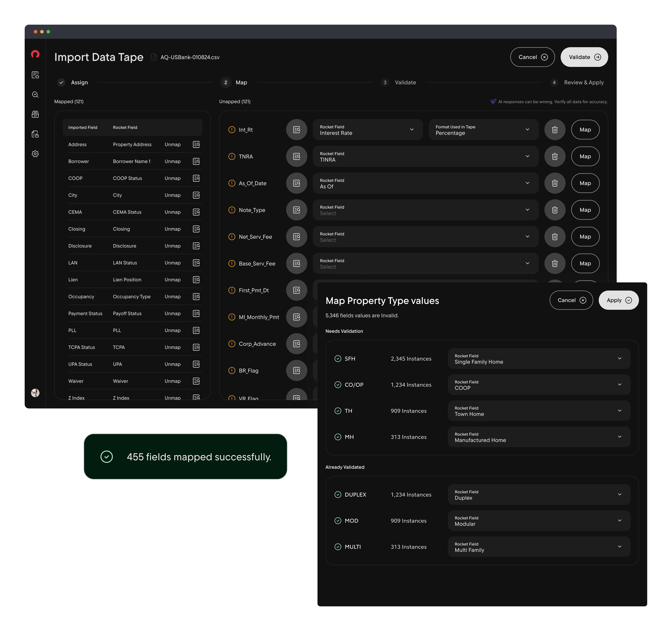Screen dimensions: 672x631
Task: Click the red Rocket logo in sidebar
Action: [35, 54]
